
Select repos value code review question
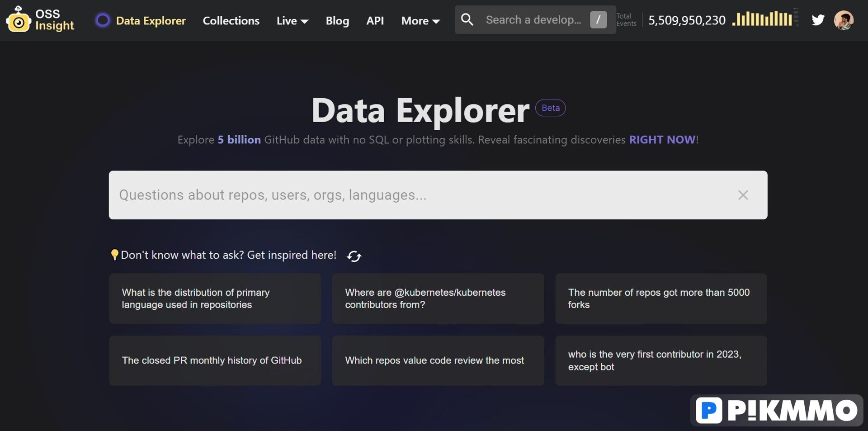[438, 360]
